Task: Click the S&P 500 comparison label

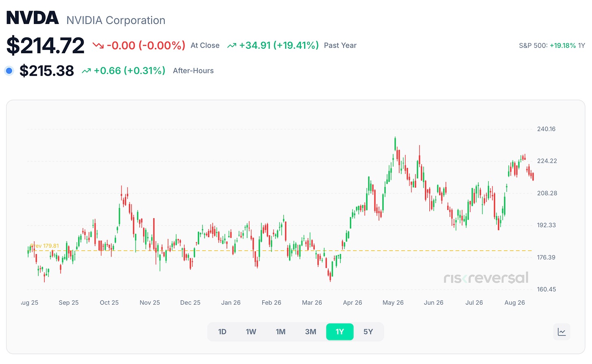Action: click(x=533, y=45)
